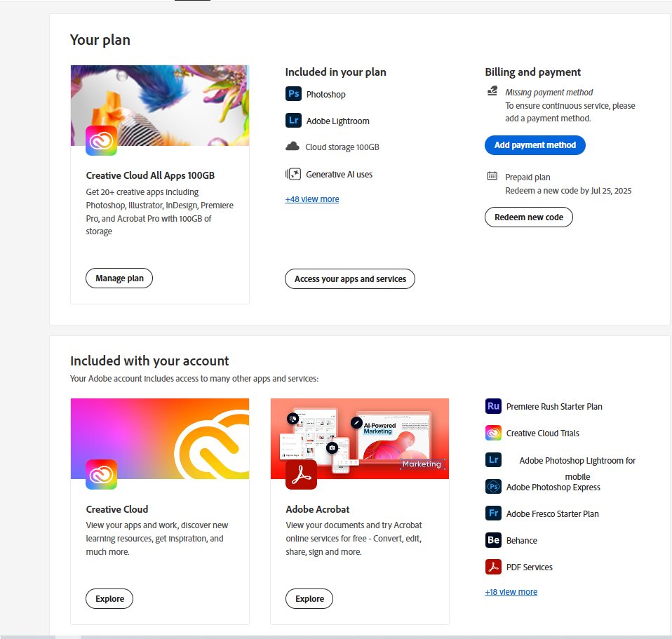The width and height of the screenshot is (672, 639).
Task: Click the Photoshop Ps icon
Action: pos(294,93)
